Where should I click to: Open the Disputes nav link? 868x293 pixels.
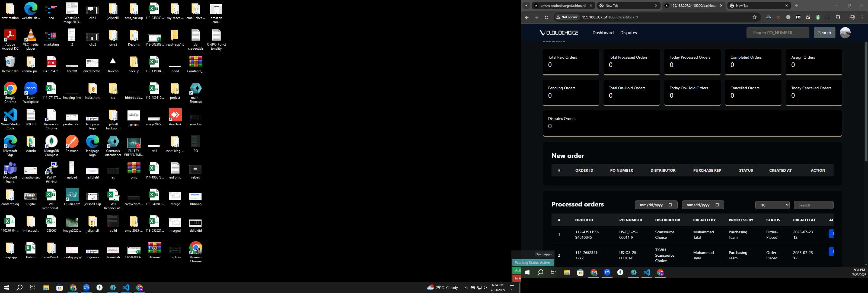pyautogui.click(x=628, y=33)
